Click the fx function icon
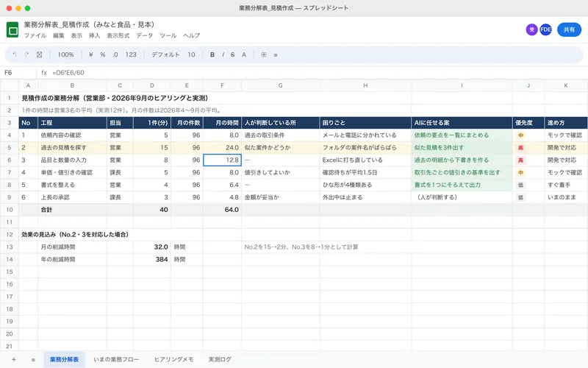The width and height of the screenshot is (588, 368). click(44, 73)
